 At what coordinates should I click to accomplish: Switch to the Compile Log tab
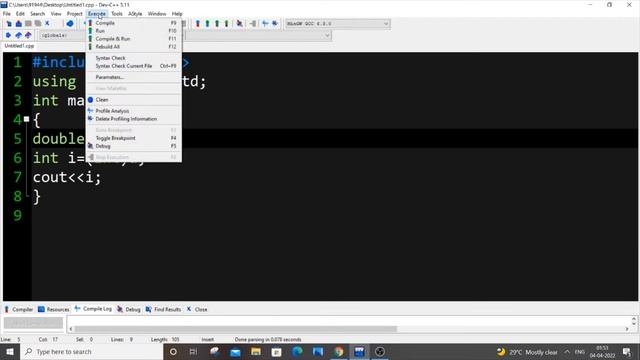coord(93,309)
